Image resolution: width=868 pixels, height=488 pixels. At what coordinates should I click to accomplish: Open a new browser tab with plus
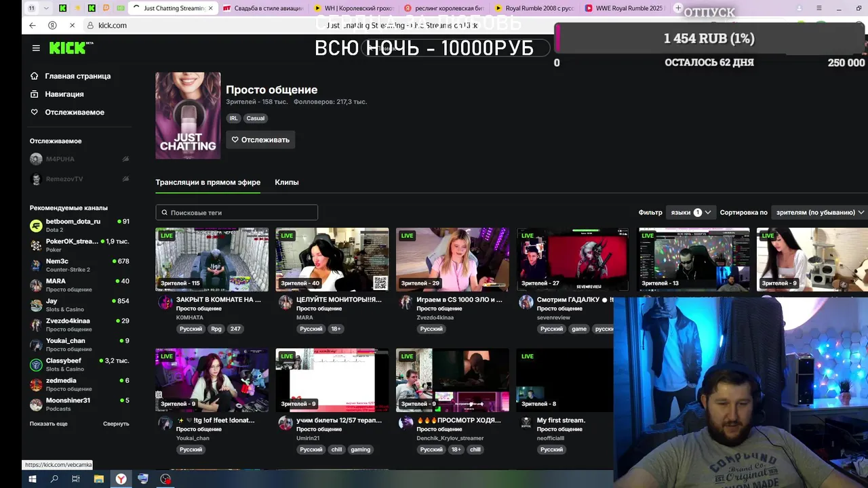tap(677, 8)
